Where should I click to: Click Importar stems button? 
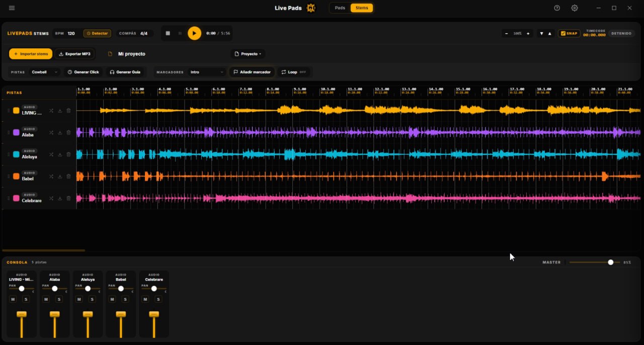[x=31, y=54]
